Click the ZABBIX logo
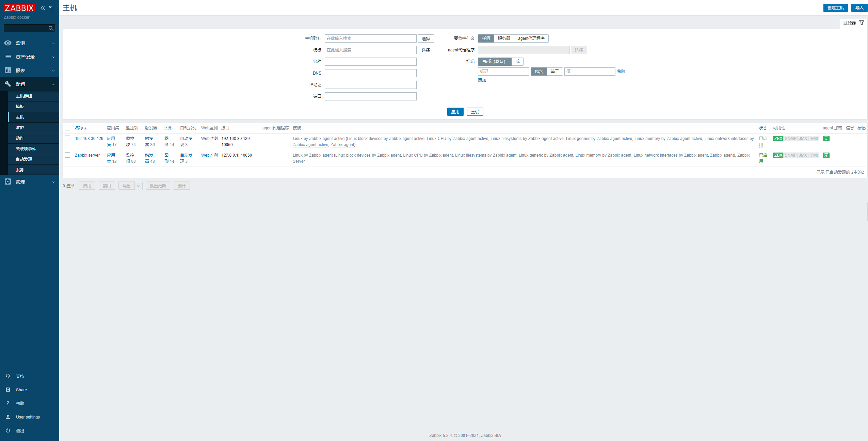The width and height of the screenshot is (868, 441). tap(19, 8)
